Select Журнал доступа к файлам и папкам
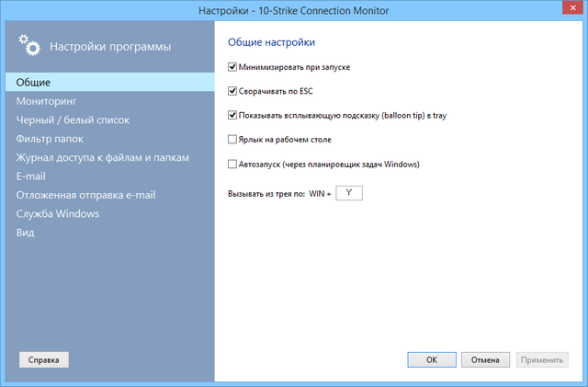The width and height of the screenshot is (588, 387). [102, 157]
